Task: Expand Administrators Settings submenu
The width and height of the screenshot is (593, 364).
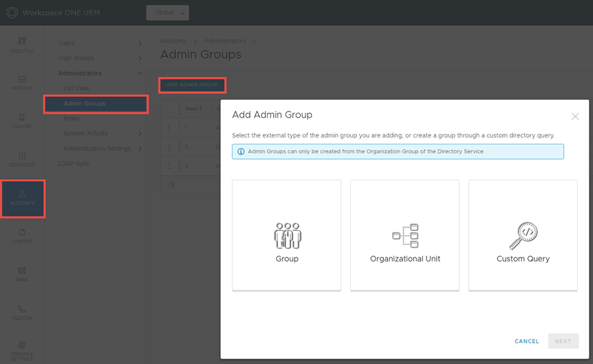Action: coord(140,149)
